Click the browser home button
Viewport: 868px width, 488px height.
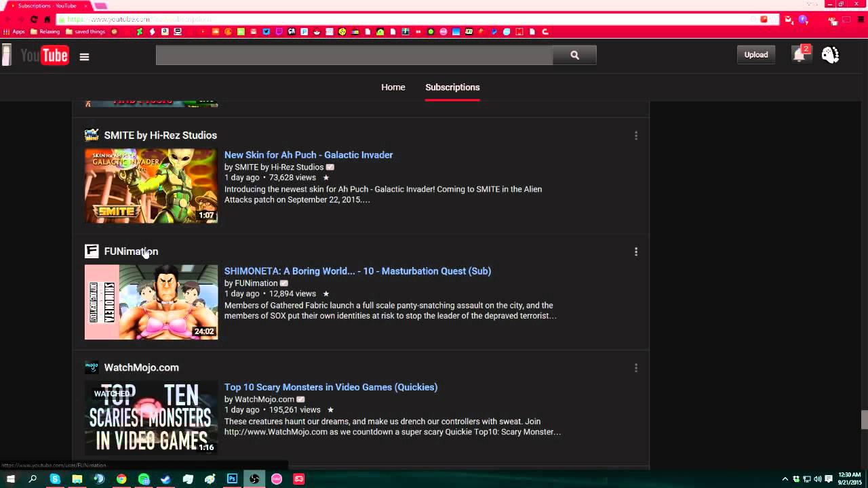[x=47, y=20]
